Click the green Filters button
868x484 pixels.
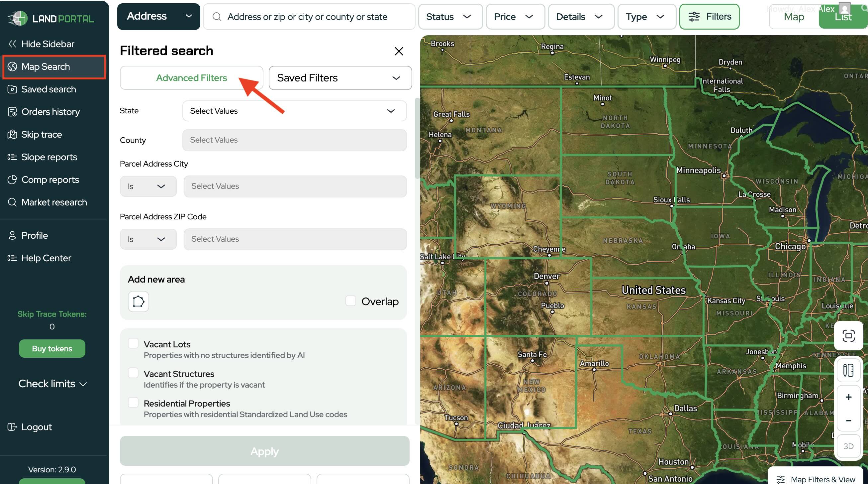709,17
